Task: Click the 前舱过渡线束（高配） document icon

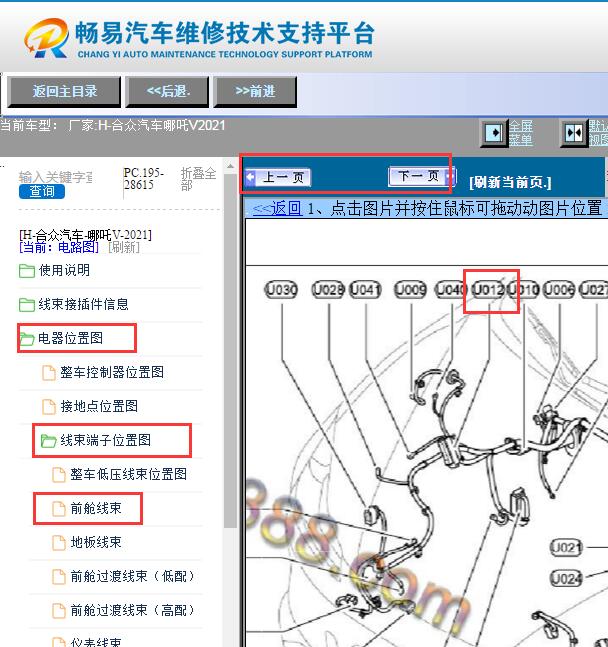Action: (59, 610)
